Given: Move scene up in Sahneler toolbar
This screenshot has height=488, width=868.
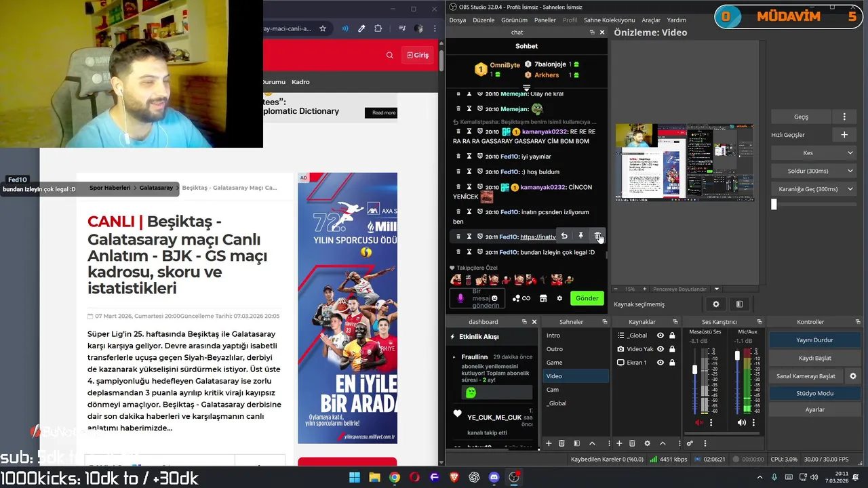Looking at the screenshot, I should pos(592,443).
